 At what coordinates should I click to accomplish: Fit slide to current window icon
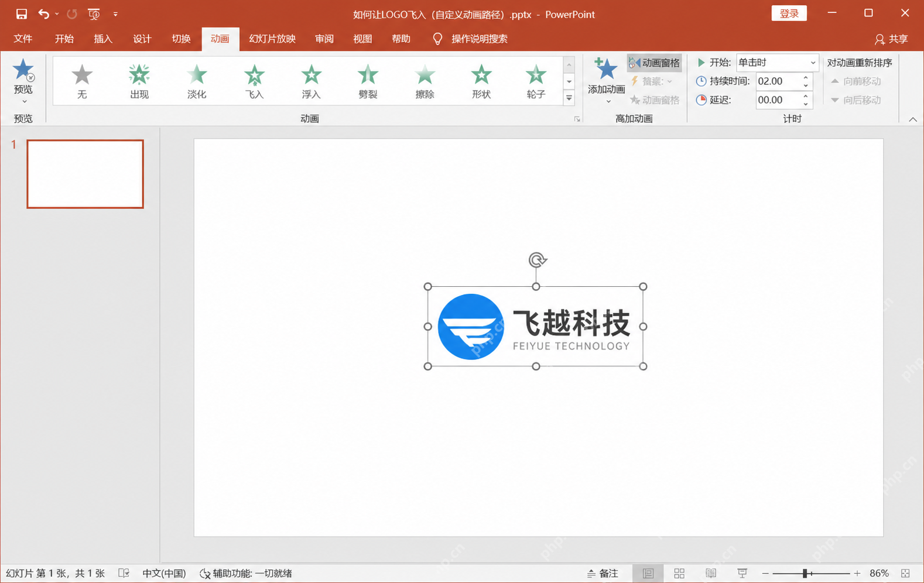coord(906,574)
